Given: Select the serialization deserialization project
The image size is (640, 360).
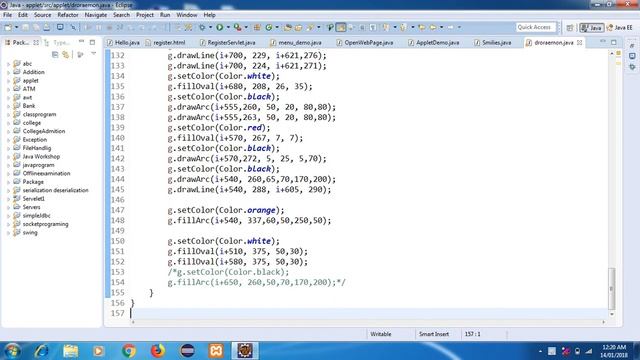Looking at the screenshot, I should (x=55, y=190).
